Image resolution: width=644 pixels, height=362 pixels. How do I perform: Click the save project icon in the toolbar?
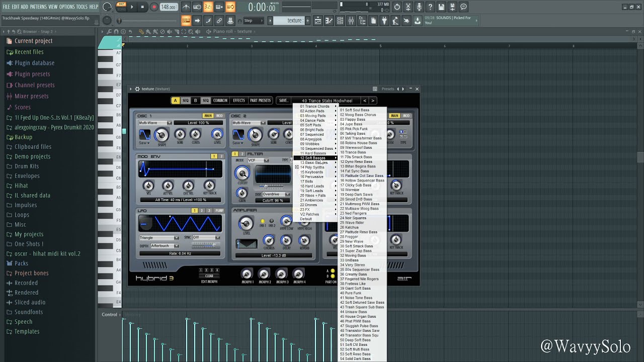(441, 7)
